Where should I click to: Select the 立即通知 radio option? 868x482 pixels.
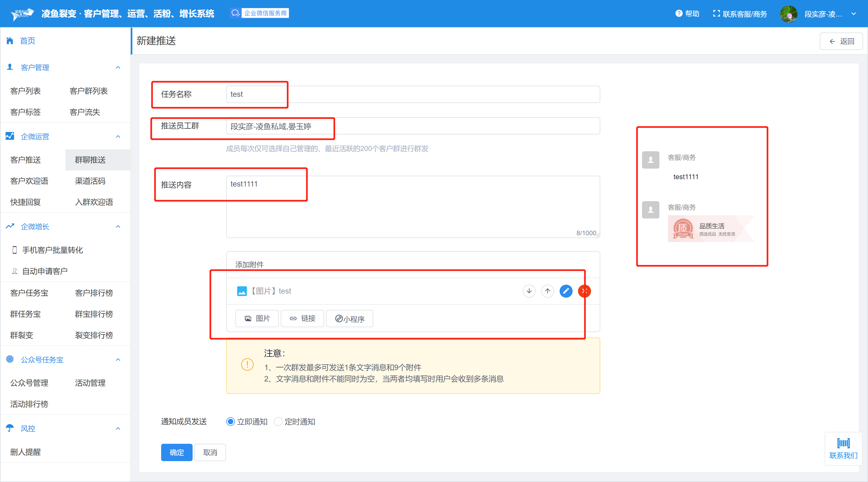click(x=231, y=421)
